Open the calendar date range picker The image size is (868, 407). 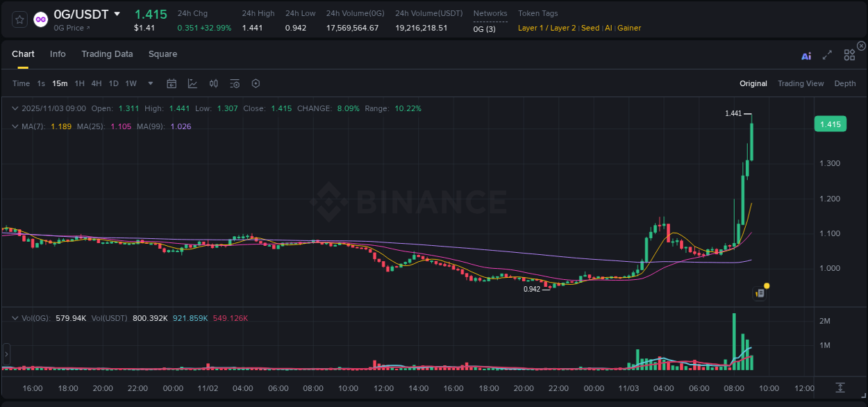coord(172,83)
